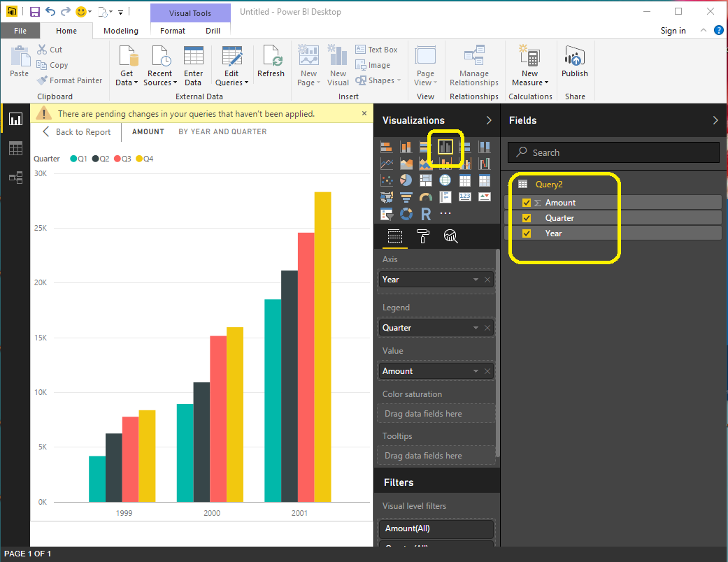728x562 pixels.
Task: Select the Pie chart visualization
Action: (x=406, y=180)
